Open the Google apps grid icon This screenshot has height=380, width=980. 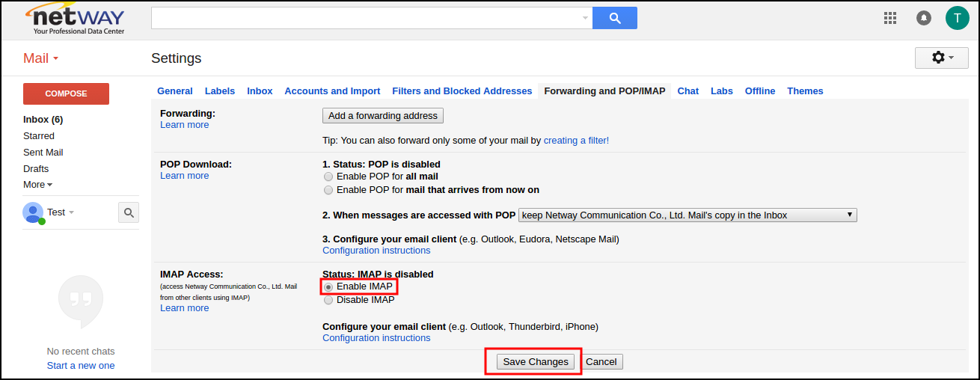click(890, 18)
